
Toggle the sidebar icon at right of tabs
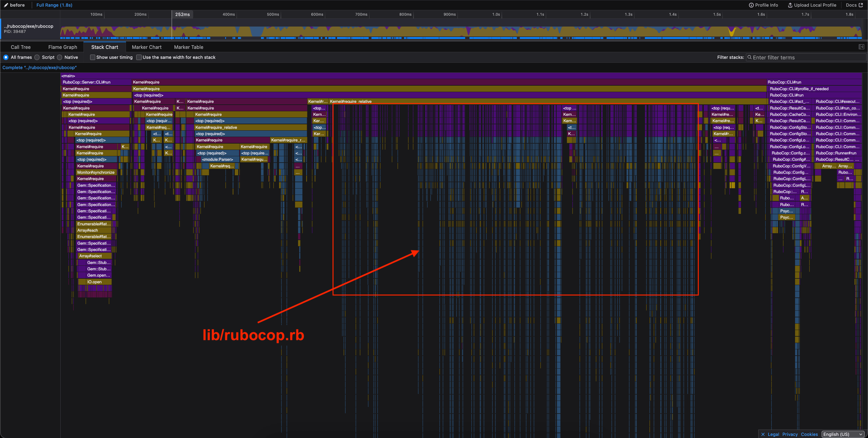coord(861,47)
